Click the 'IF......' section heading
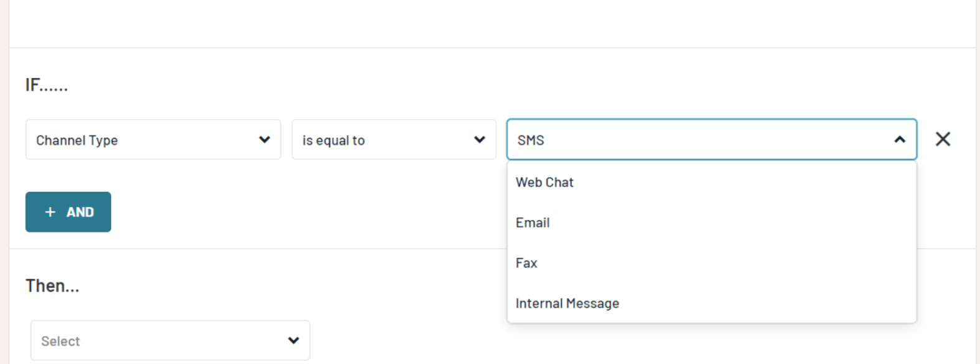This screenshot has height=364, width=980. click(x=47, y=85)
